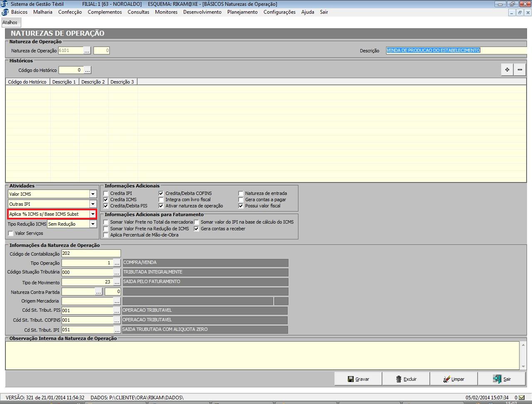Open the Outras IPI dropdown
This screenshot has width=532, height=404.
pos(93,204)
